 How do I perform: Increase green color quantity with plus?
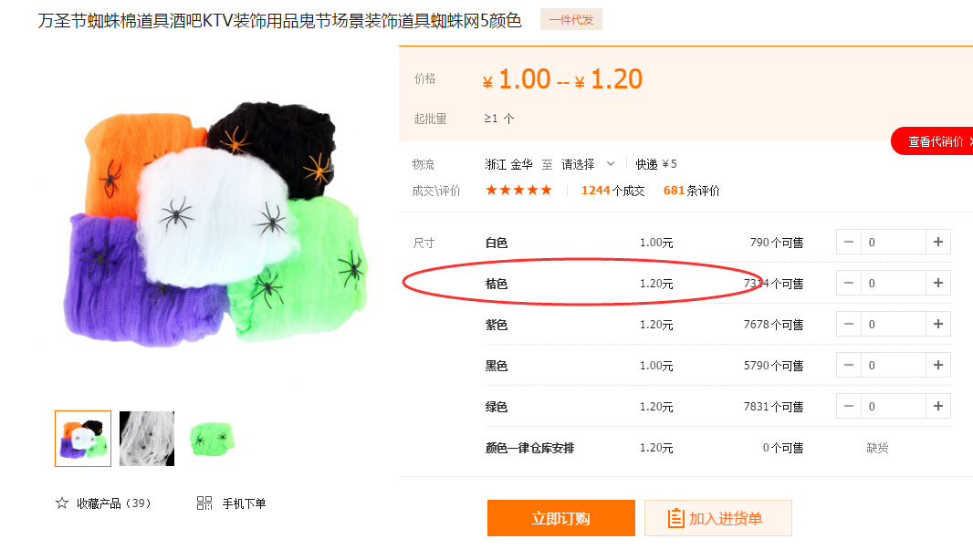click(x=937, y=406)
